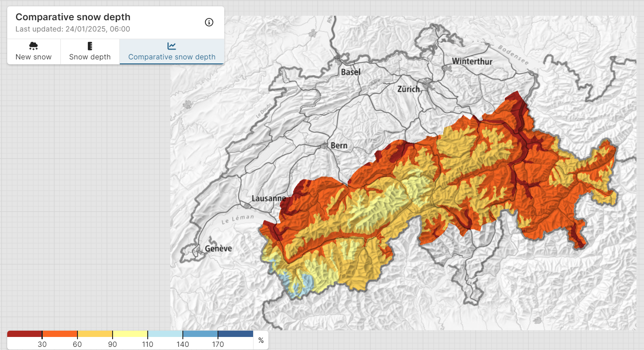The height and width of the screenshot is (350, 644).
Task: Click the yellow 90–110 legend swatch
Action: coord(130,334)
